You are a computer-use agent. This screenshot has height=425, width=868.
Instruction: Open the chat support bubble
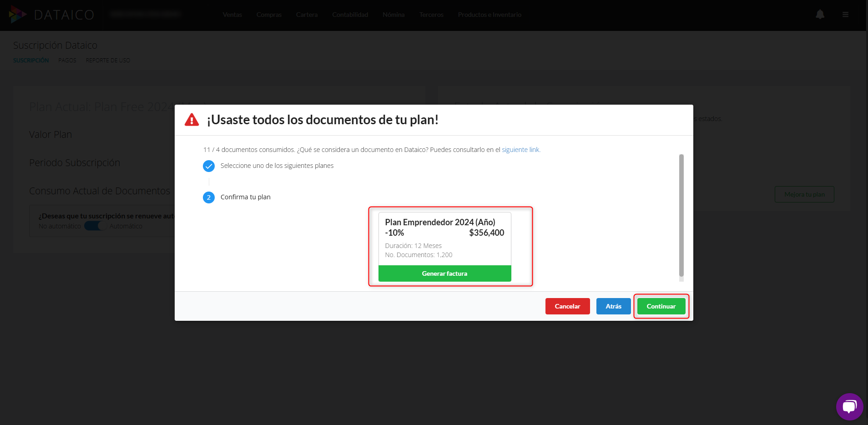(849, 406)
